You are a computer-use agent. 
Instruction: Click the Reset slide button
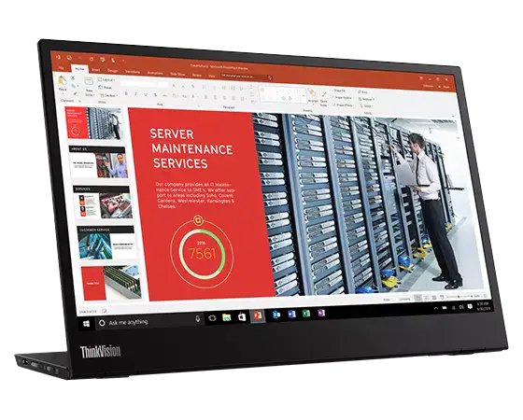[106, 88]
